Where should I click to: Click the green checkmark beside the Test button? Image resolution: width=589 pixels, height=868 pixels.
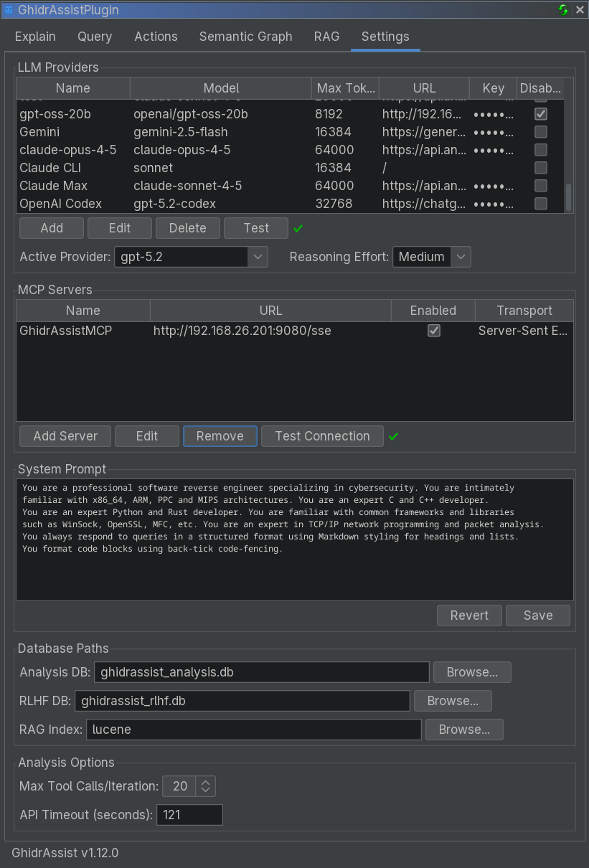pos(300,228)
